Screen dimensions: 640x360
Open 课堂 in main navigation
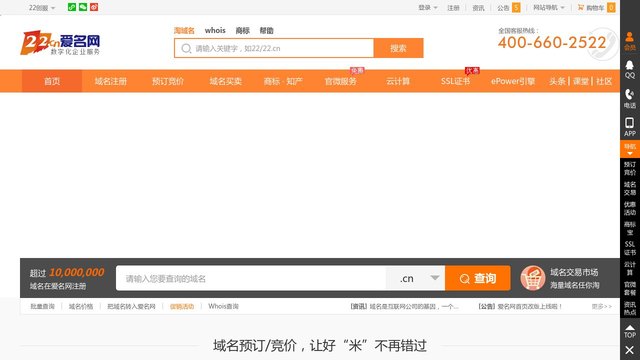point(580,81)
